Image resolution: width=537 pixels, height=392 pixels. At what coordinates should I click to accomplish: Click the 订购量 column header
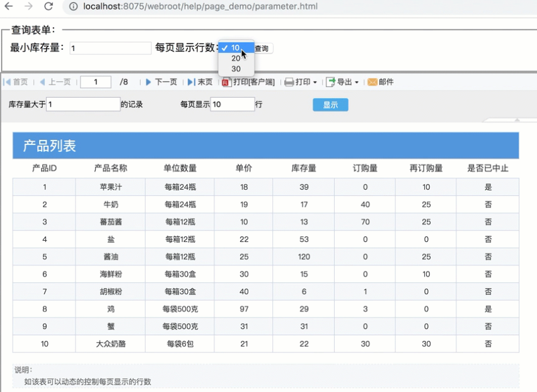click(365, 168)
